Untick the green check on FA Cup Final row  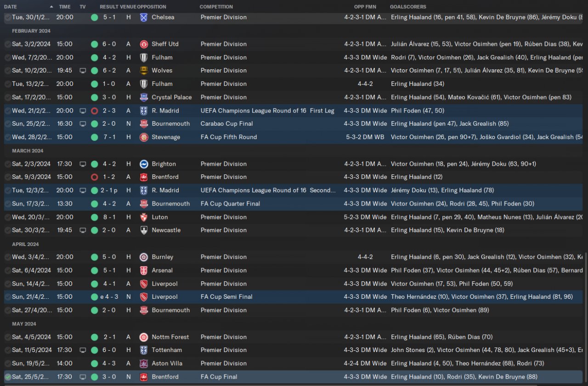(7, 377)
